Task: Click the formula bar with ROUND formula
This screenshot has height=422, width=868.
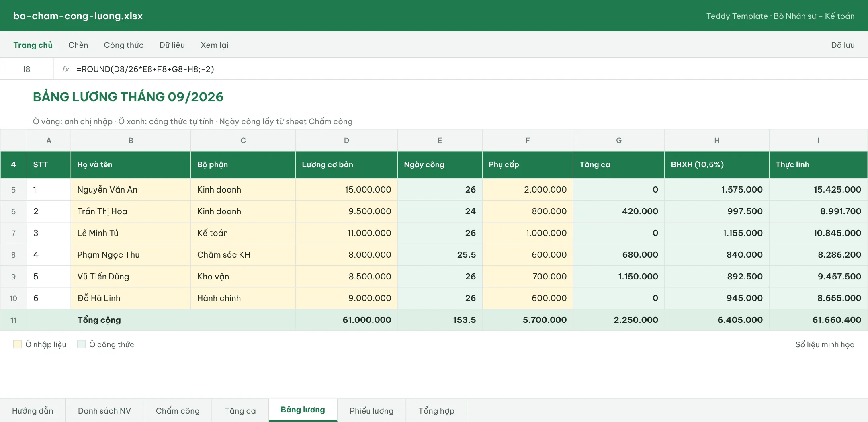Action: tap(461, 69)
